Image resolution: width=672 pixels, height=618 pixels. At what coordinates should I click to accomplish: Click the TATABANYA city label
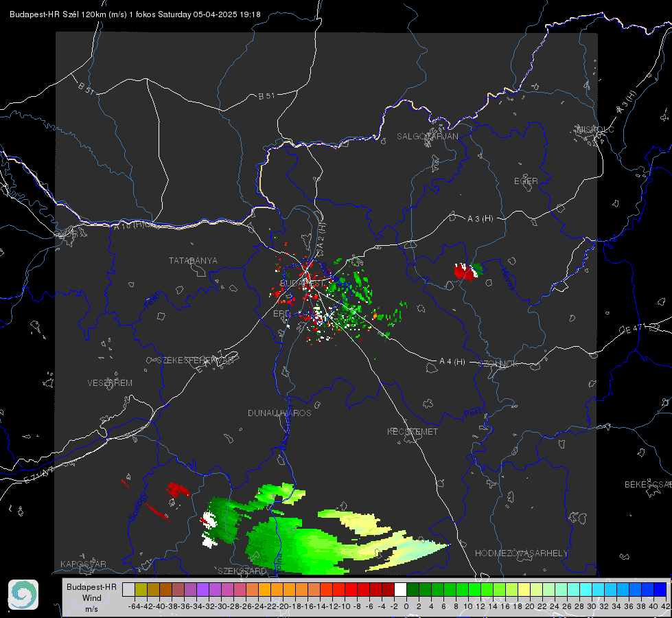(x=193, y=261)
